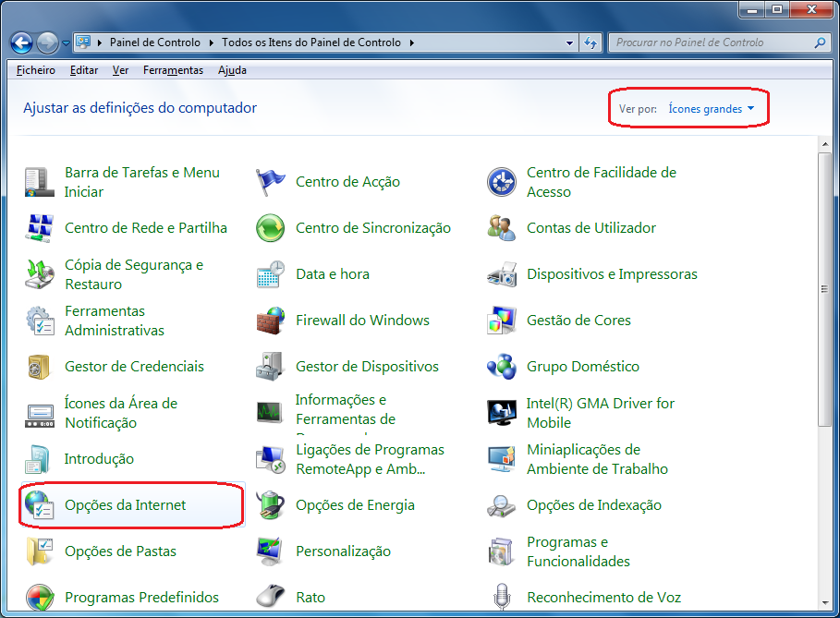The height and width of the screenshot is (618, 840).
Task: Click the Grupo Doméstico spheres icon
Action: (501, 367)
